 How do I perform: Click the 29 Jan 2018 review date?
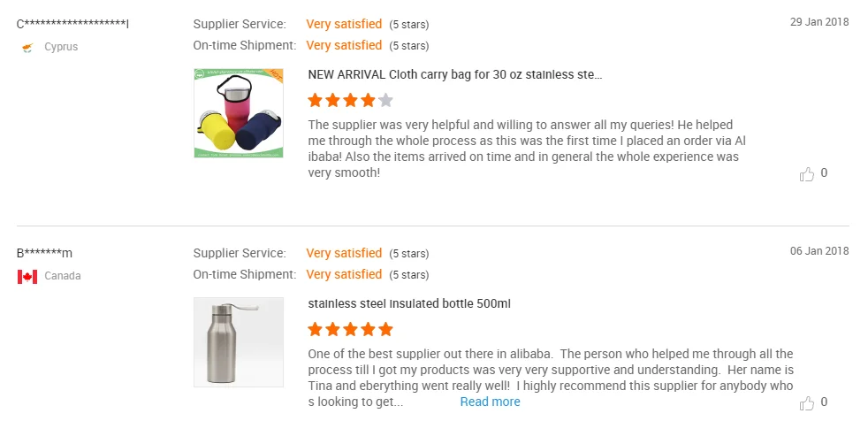tap(819, 21)
